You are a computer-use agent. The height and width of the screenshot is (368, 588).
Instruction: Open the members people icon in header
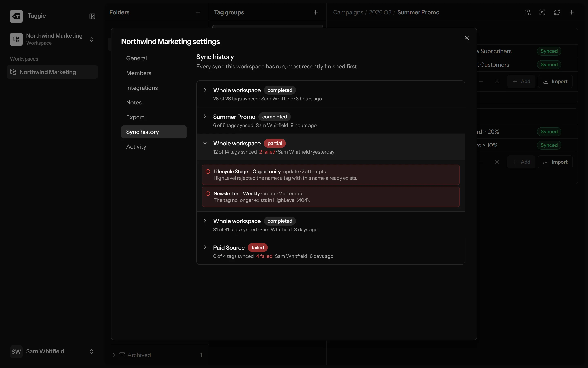click(528, 12)
